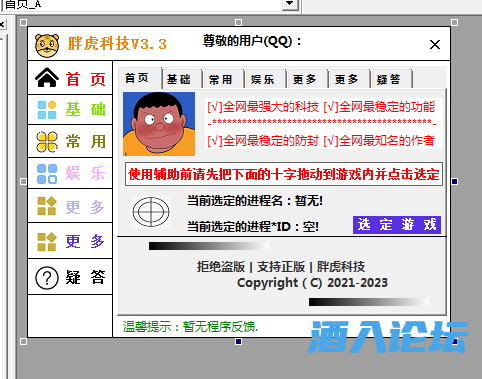This screenshot has width=482, height=379.
Task: Click the red instruction banner 使用辅助前请先把
Action: point(284,174)
